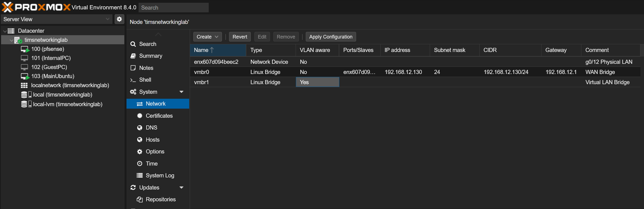Click the System gears icon
The image size is (644, 209).
point(133,92)
